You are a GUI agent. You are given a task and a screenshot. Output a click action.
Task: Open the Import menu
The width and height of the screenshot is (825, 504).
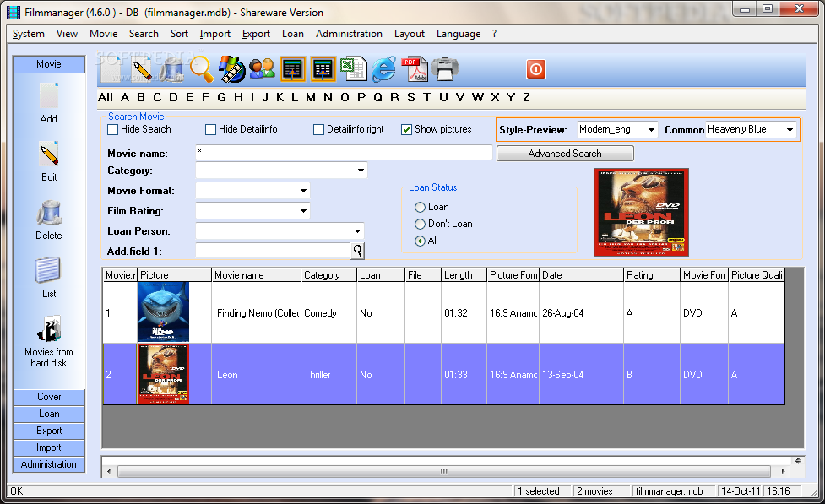(215, 35)
